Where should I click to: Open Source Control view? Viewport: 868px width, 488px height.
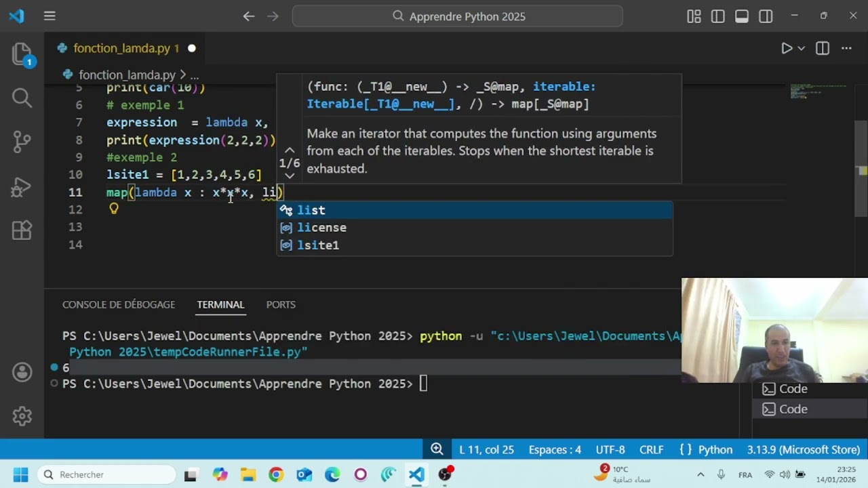(22, 142)
